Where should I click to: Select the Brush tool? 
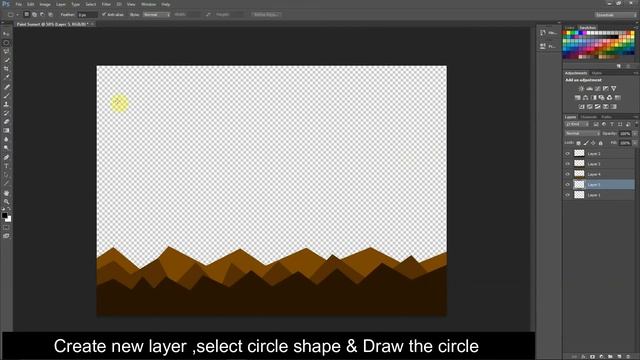click(x=6, y=96)
